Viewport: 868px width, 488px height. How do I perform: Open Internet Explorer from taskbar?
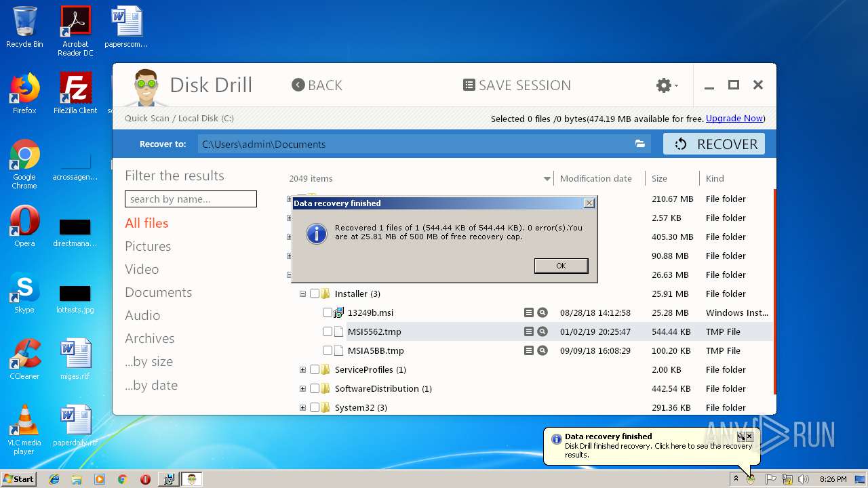[x=54, y=479]
